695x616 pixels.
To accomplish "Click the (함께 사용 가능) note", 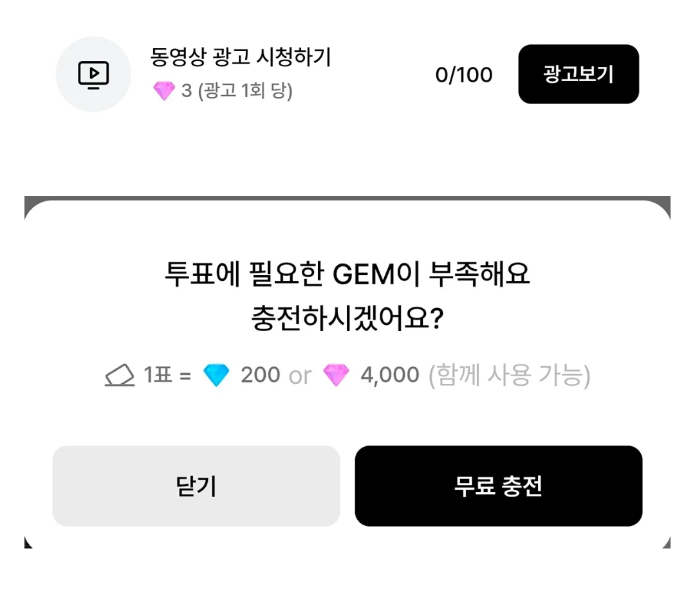I will point(509,376).
